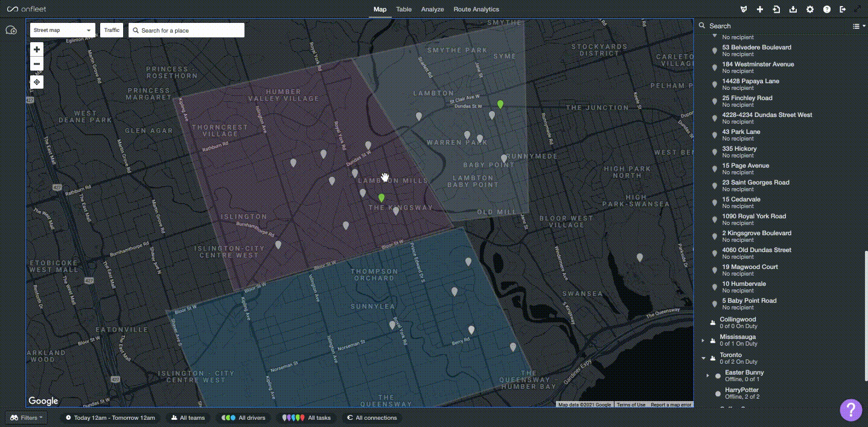Click the Search for a place field
Screen dimensions: 868x427
pos(187,30)
